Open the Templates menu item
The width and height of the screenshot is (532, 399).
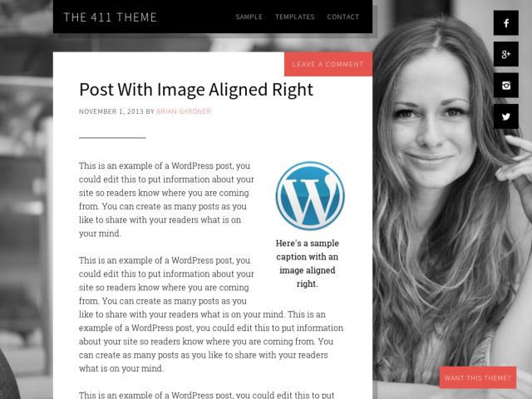pos(295,17)
